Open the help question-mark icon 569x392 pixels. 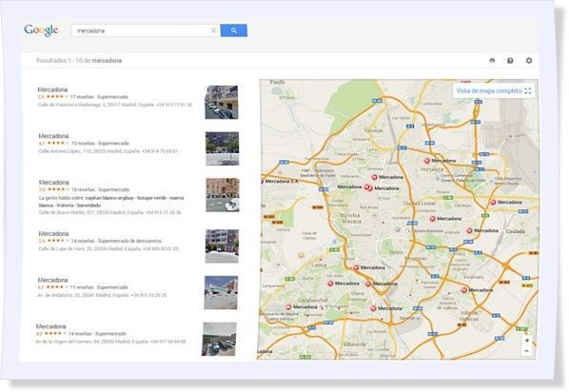point(510,60)
